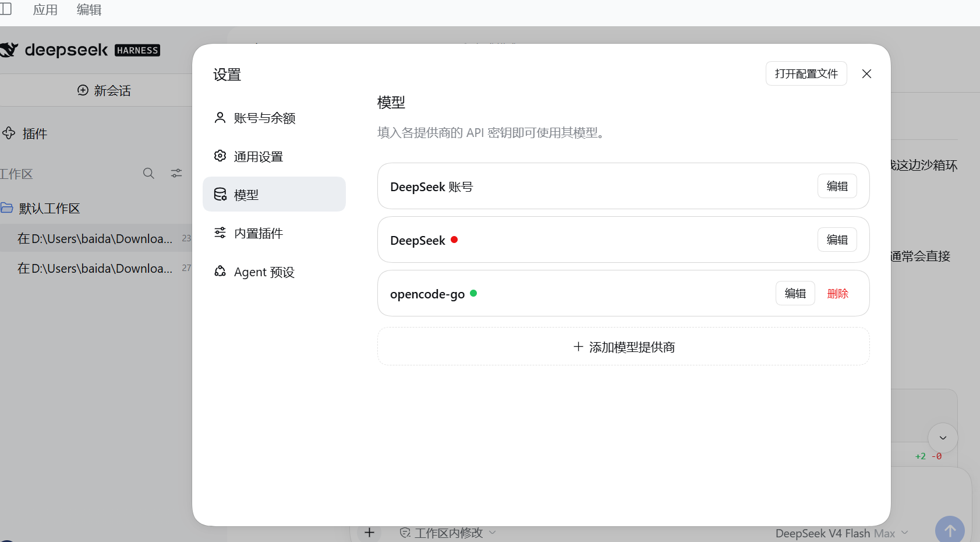Click the search icon in 工作区 header
Viewport: 980px width, 542px height.
148,173
